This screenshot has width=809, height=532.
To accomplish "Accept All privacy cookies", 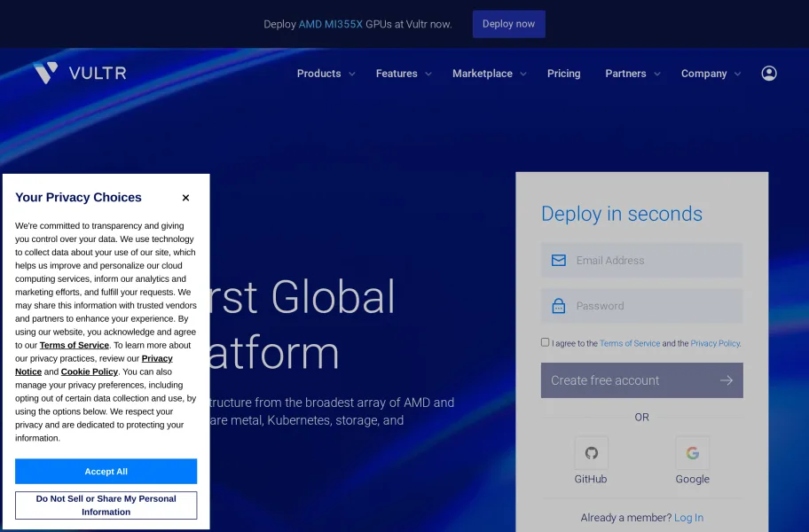I will (106, 471).
